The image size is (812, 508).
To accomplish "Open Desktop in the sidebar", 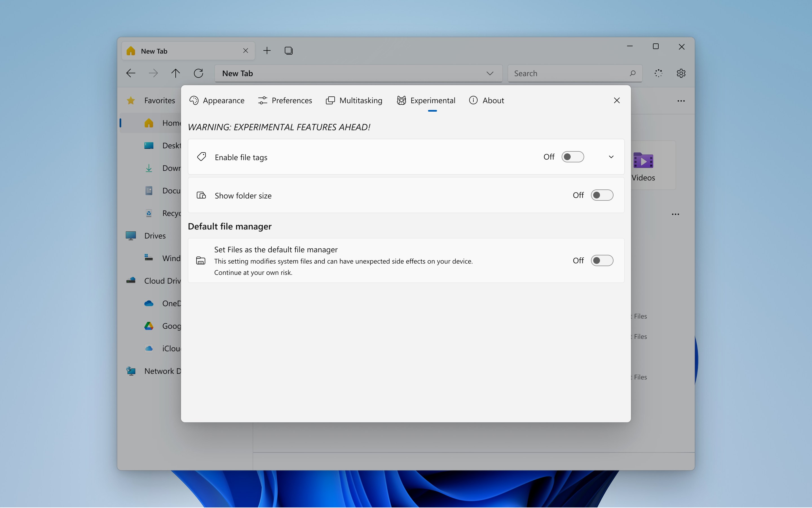I will (x=151, y=145).
